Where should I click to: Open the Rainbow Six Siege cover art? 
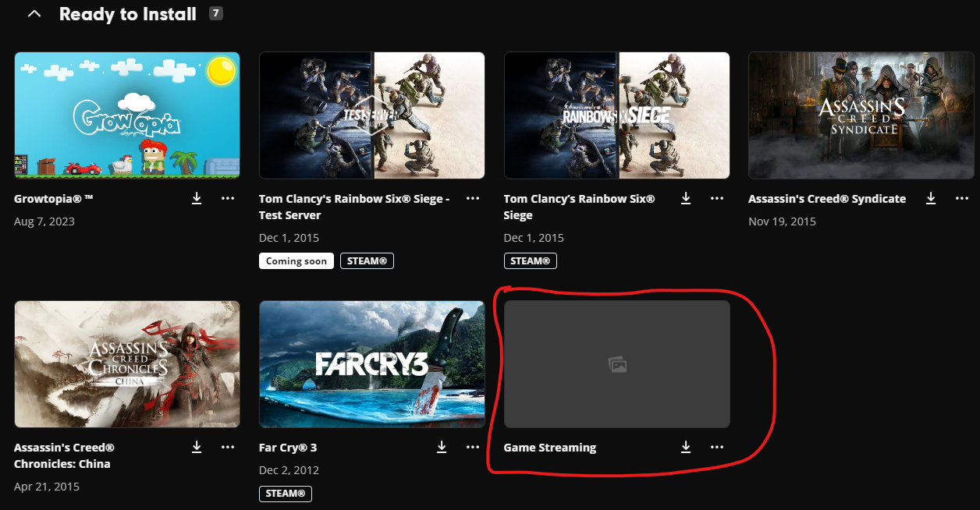coord(617,115)
